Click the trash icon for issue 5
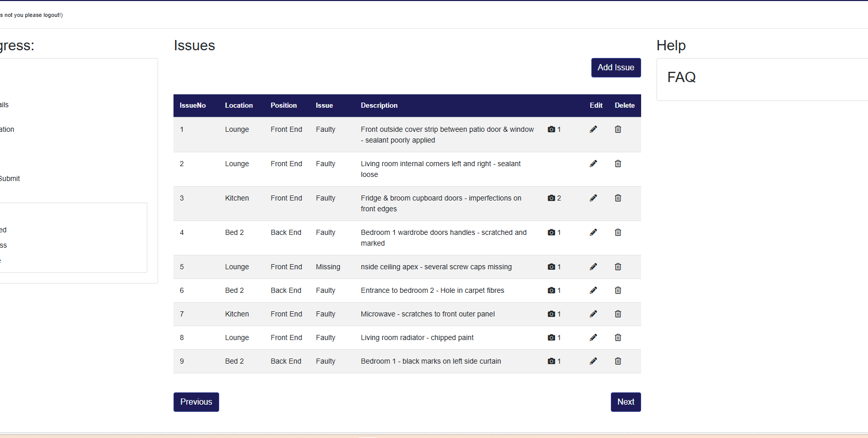The height and width of the screenshot is (438, 868). click(x=618, y=267)
